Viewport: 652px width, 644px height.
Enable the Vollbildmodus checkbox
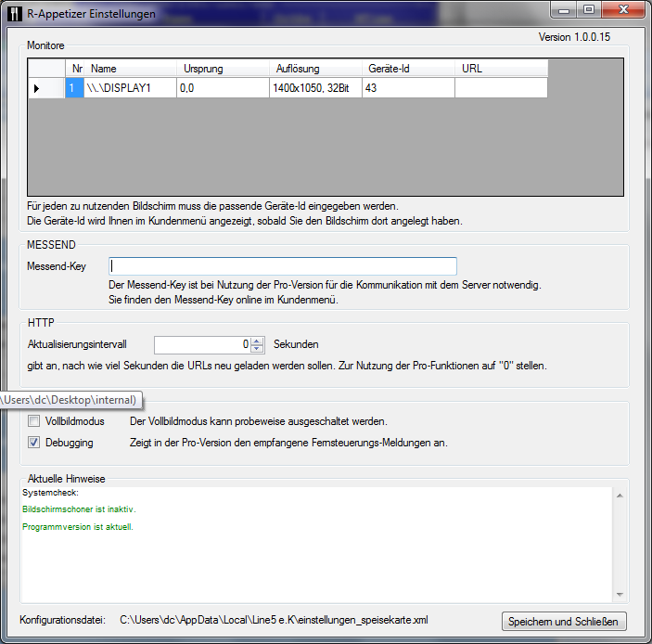pos(33,421)
